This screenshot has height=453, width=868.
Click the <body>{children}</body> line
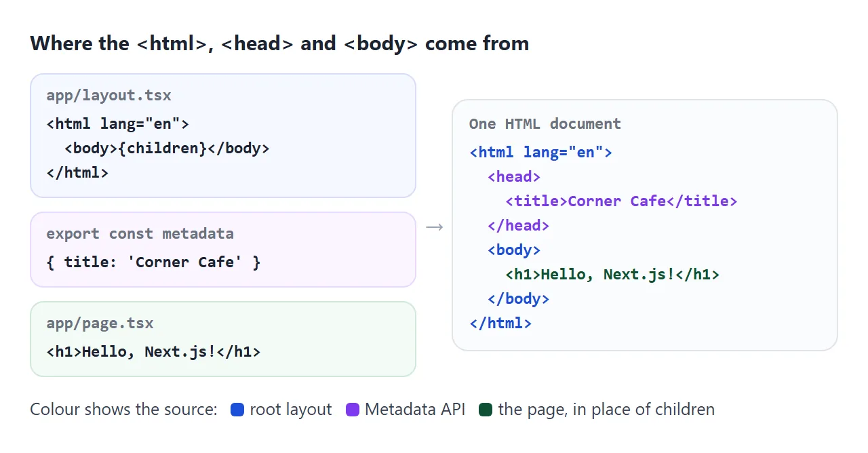(167, 149)
